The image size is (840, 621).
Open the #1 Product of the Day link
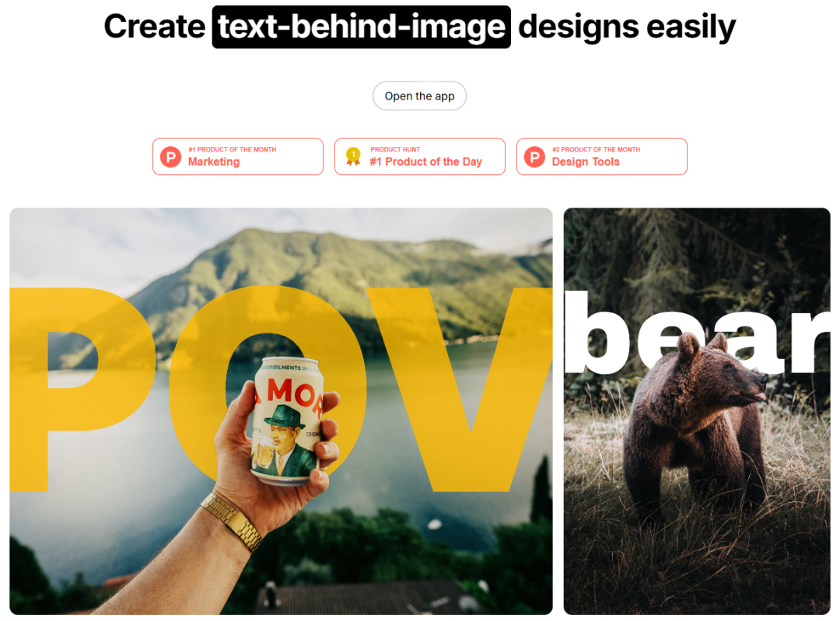pos(420,156)
